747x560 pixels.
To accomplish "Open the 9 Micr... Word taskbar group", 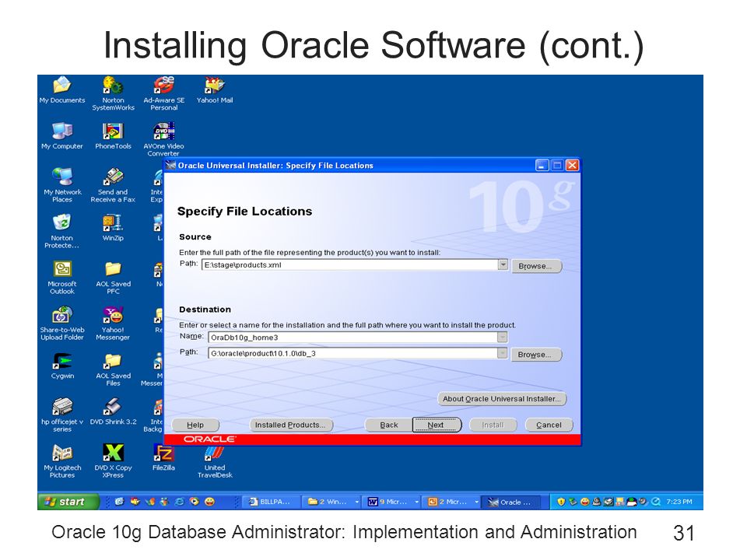I will (392, 502).
